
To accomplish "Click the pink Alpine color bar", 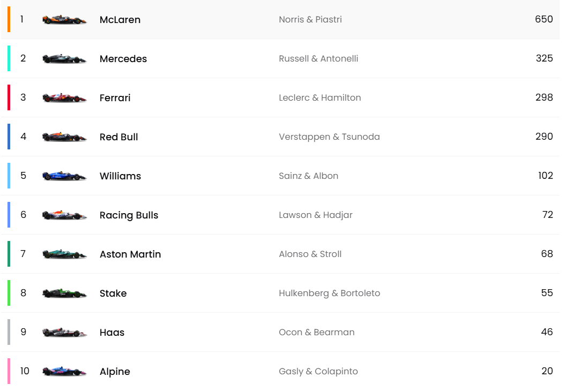I will (9, 371).
